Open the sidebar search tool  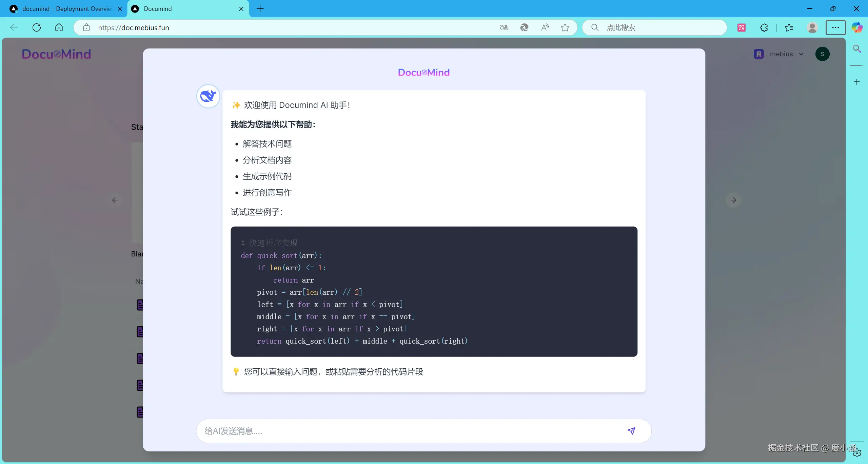click(x=857, y=49)
